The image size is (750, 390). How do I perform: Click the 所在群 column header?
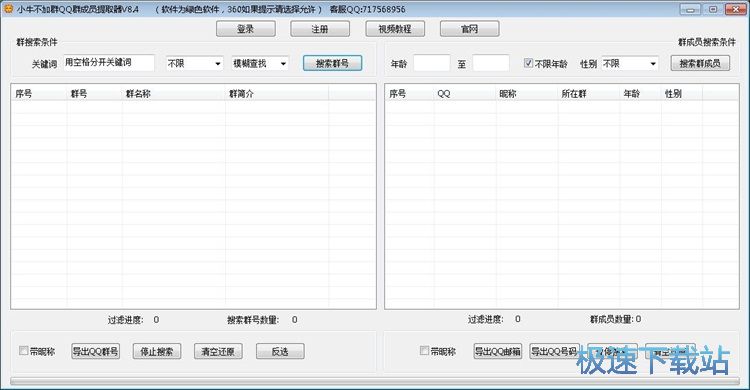(x=589, y=93)
